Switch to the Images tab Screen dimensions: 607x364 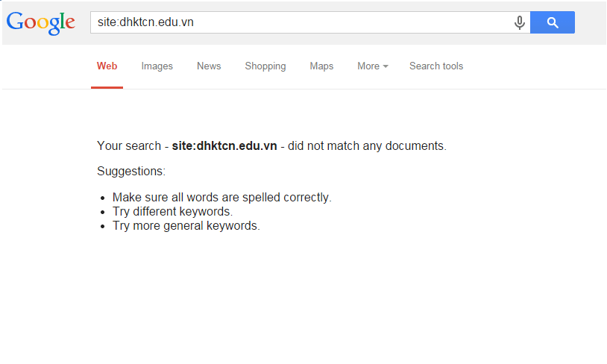click(x=157, y=66)
